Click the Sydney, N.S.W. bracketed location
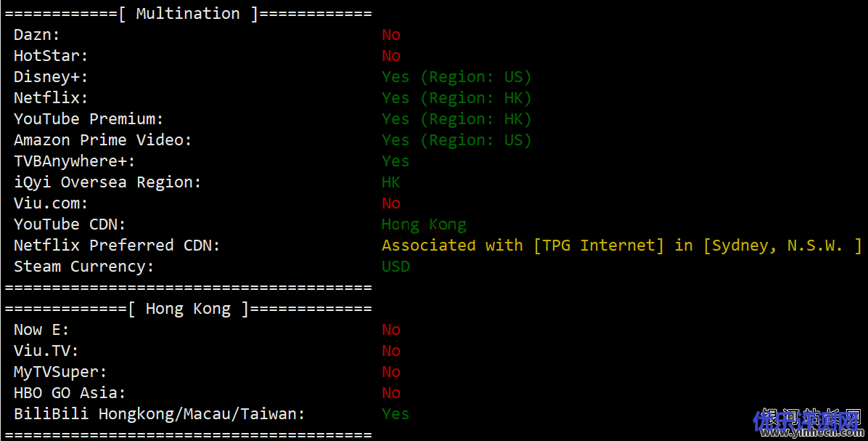 [x=782, y=246]
